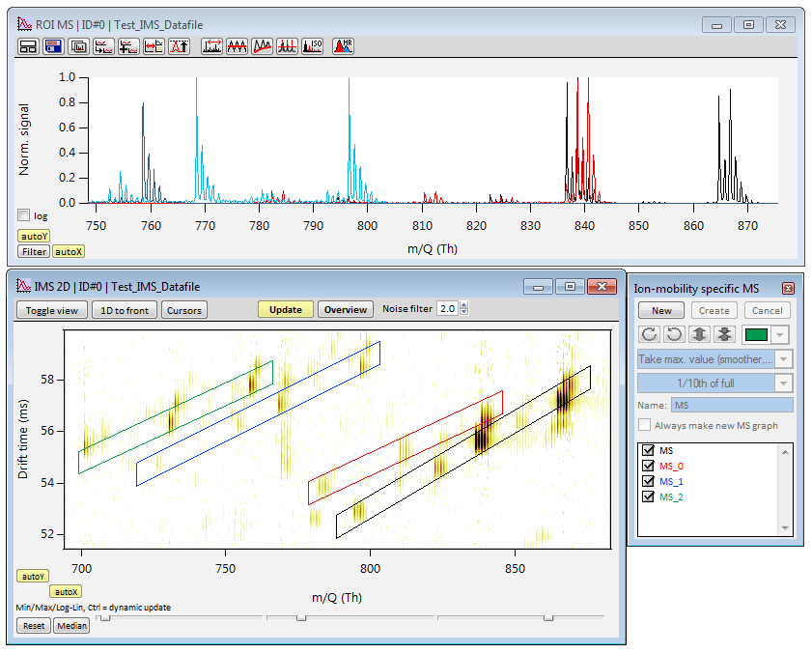
Task: Uncheck the MS_0 trace checkbox
Action: pyautogui.click(x=647, y=466)
